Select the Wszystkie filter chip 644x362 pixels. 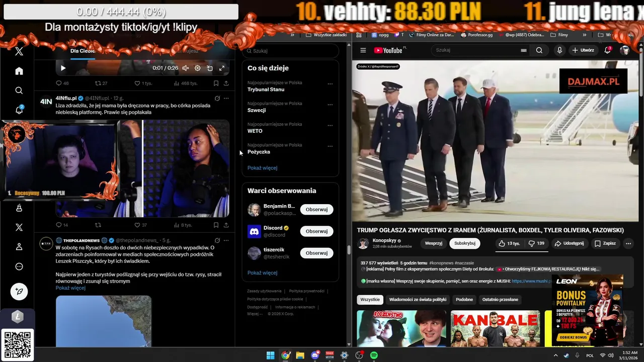click(x=370, y=300)
